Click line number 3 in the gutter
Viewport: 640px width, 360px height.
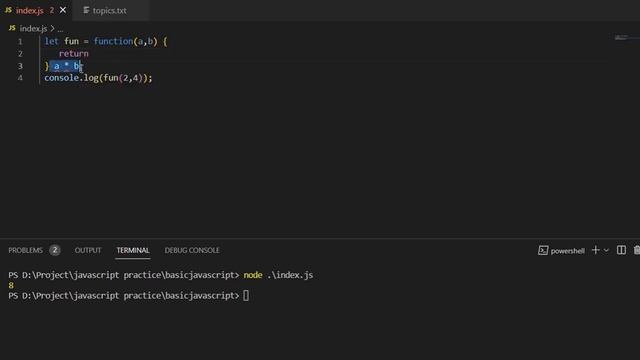click(x=20, y=66)
